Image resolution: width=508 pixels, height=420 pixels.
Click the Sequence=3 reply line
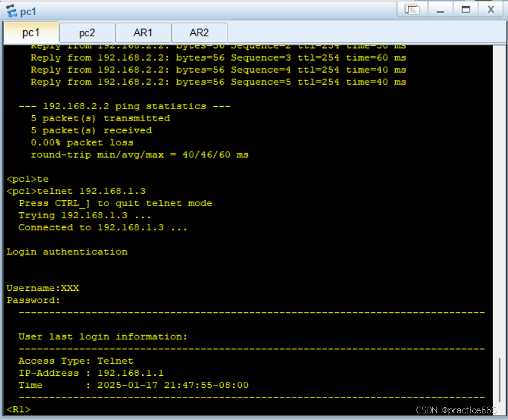[218, 58]
